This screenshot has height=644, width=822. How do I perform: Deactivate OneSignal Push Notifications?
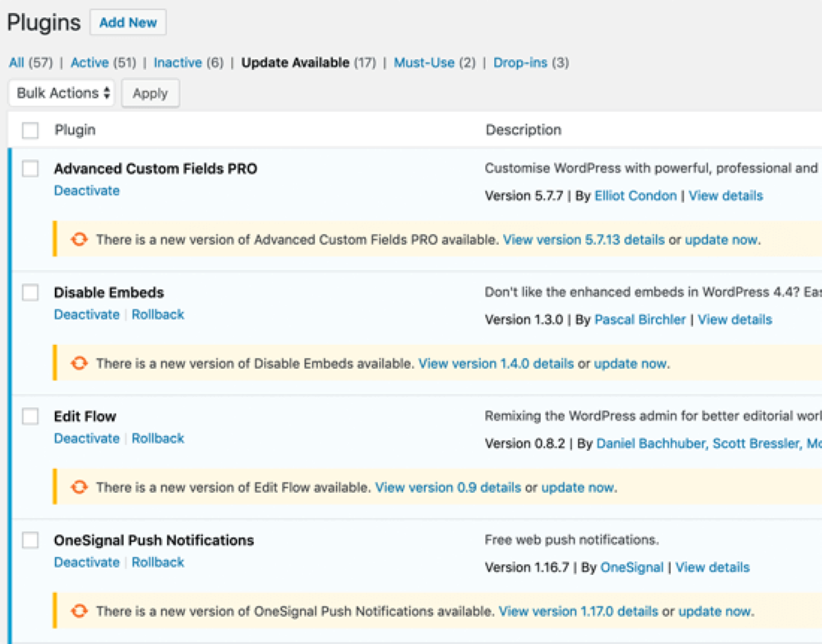coord(87,562)
